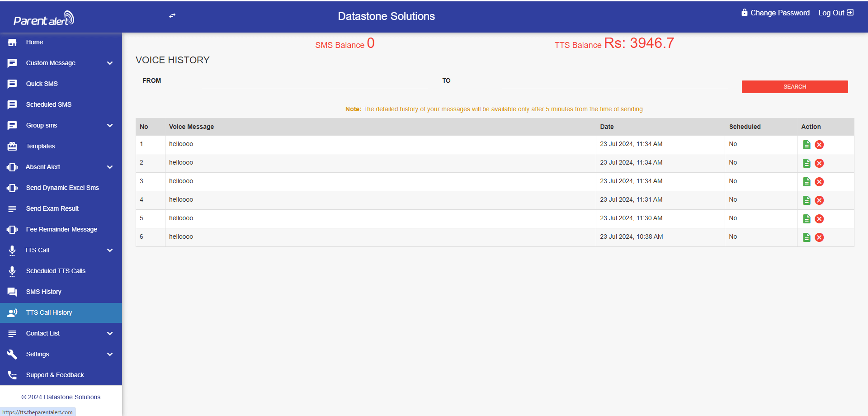The height and width of the screenshot is (416, 868).
Task: Click the Contact List lines icon
Action: point(12,334)
